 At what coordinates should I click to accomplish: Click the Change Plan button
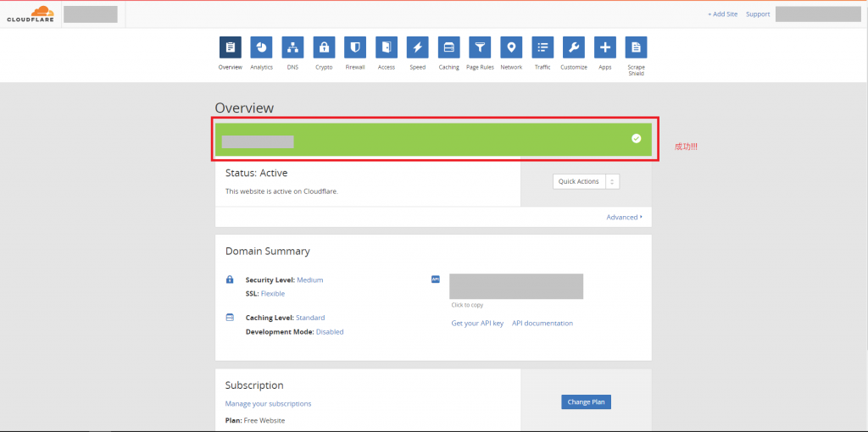point(587,402)
